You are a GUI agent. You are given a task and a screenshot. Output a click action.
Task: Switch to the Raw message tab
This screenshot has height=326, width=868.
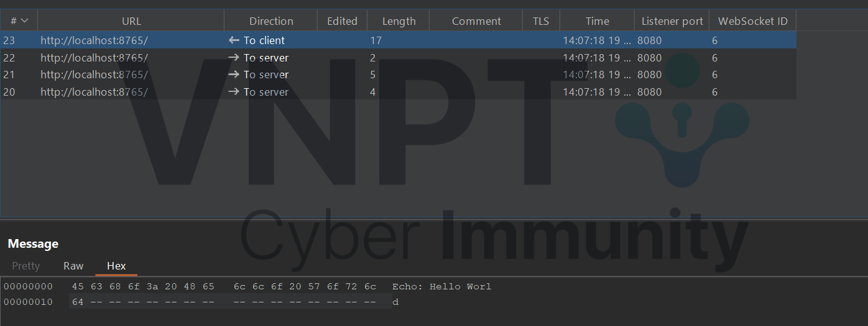click(x=73, y=266)
